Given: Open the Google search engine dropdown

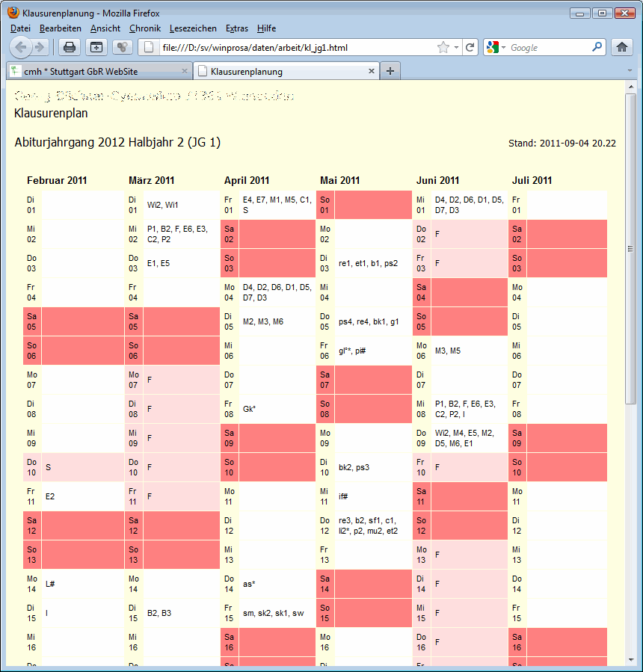Looking at the screenshot, I should click(496, 47).
